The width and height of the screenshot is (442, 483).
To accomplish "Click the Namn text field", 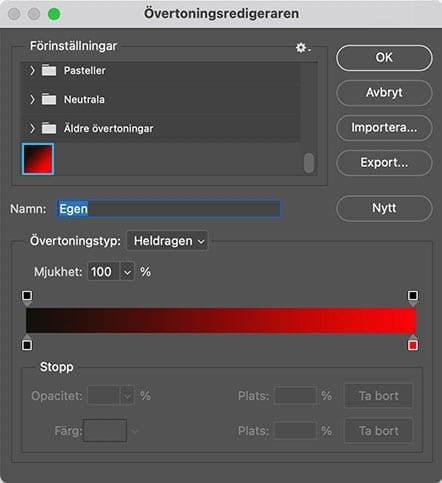I will [x=169, y=209].
